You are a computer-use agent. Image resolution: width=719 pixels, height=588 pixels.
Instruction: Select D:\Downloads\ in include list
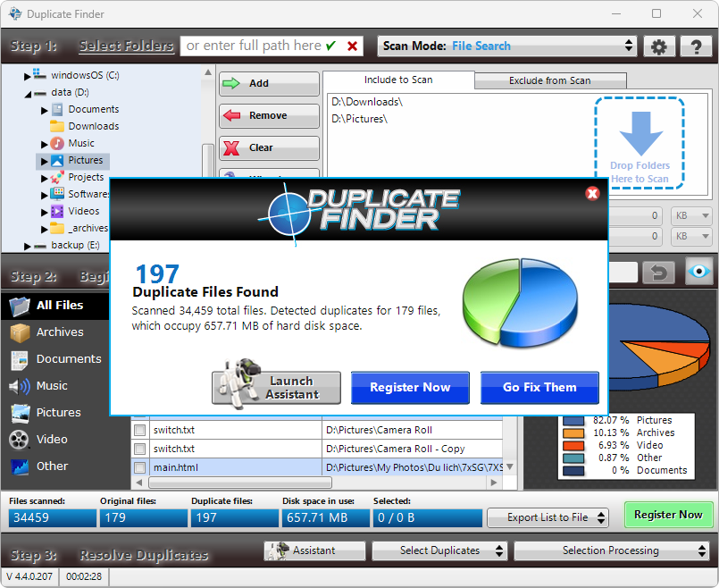pos(367,102)
